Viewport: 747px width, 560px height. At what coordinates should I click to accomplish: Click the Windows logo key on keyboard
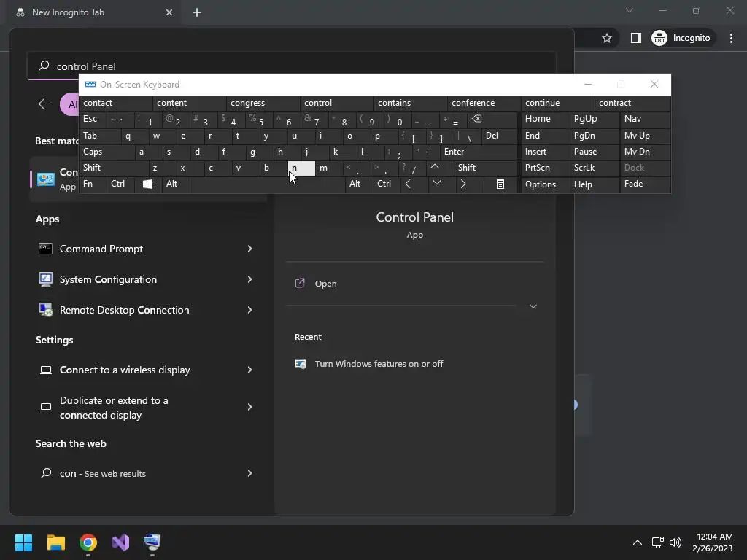click(147, 184)
